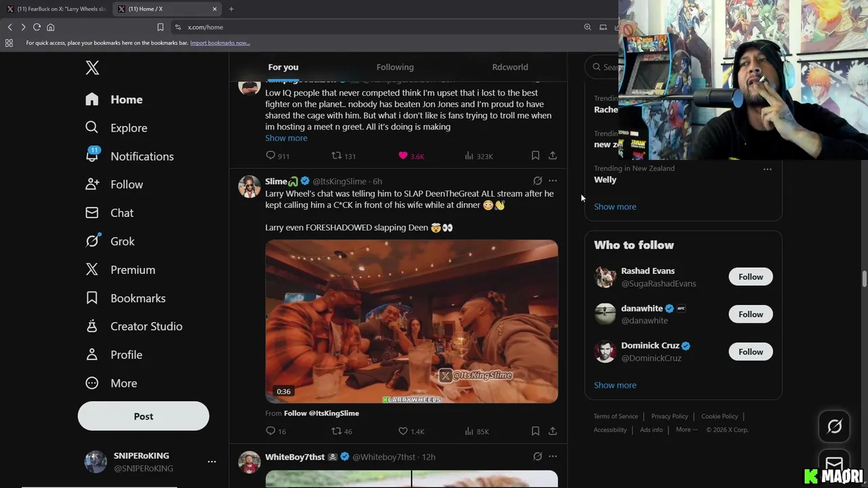
Task: Open Creator Studio in the sidebar
Action: pyautogui.click(x=134, y=326)
